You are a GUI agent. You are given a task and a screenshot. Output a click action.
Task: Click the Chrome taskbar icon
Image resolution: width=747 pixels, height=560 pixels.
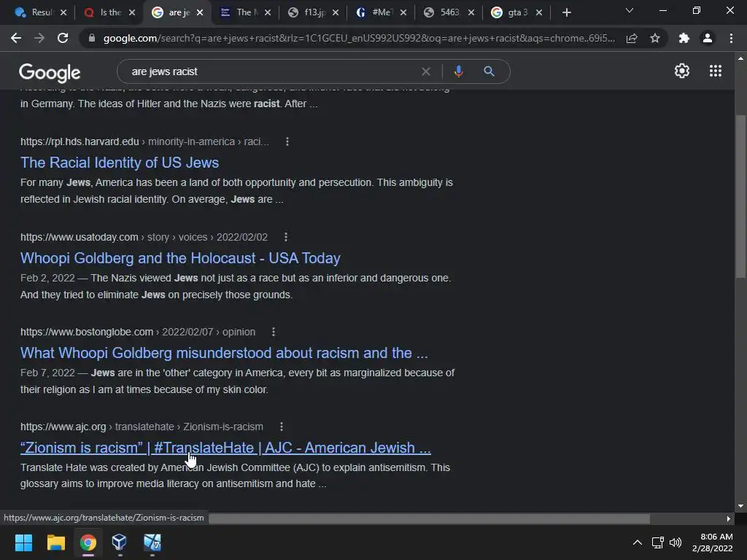click(88, 542)
